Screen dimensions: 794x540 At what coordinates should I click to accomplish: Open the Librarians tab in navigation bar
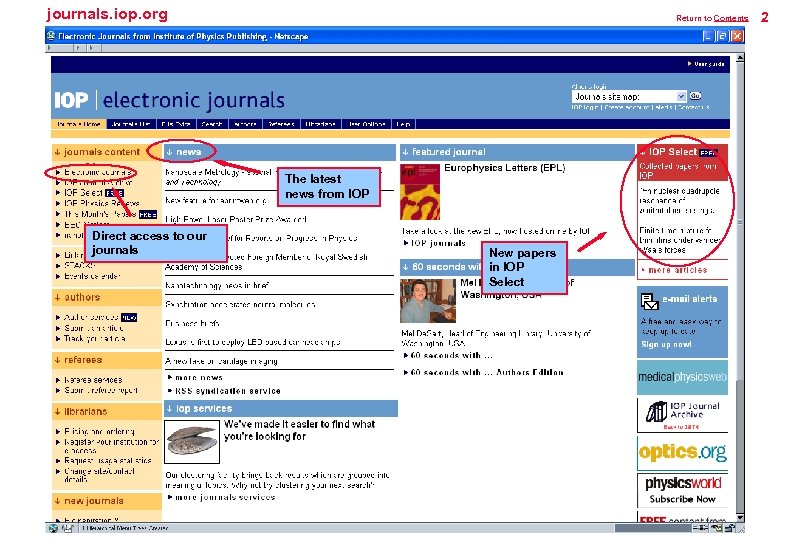321,124
